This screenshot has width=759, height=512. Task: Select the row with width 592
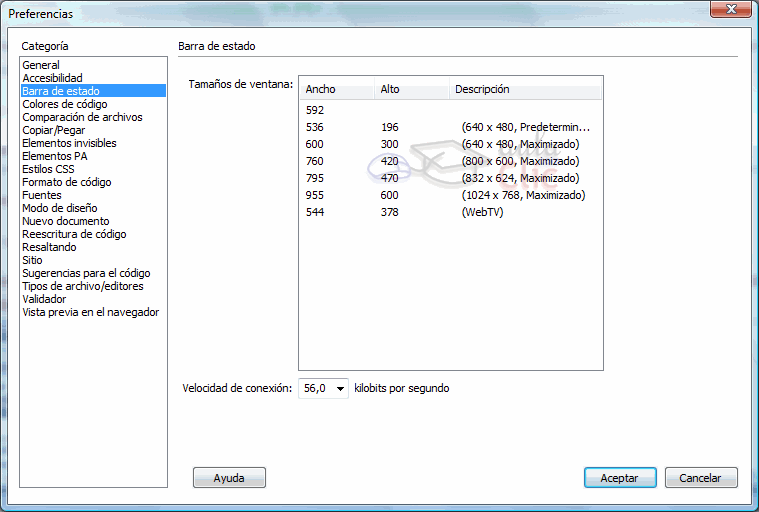point(450,110)
